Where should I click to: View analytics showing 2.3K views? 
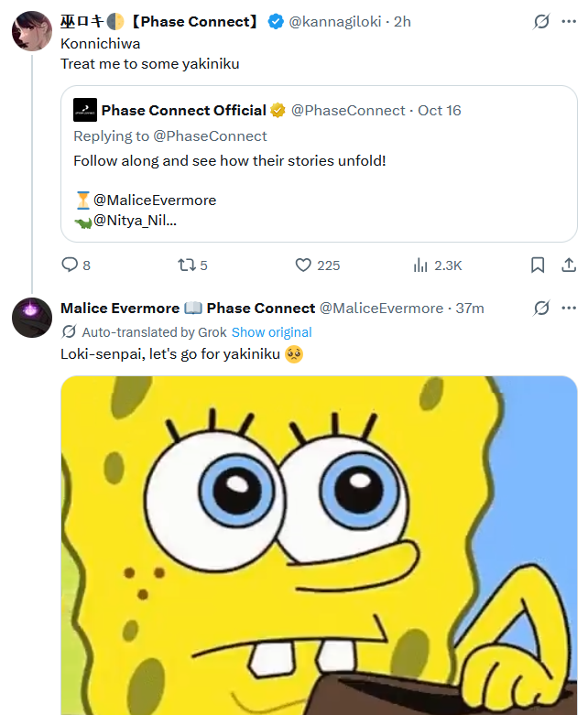click(x=421, y=265)
